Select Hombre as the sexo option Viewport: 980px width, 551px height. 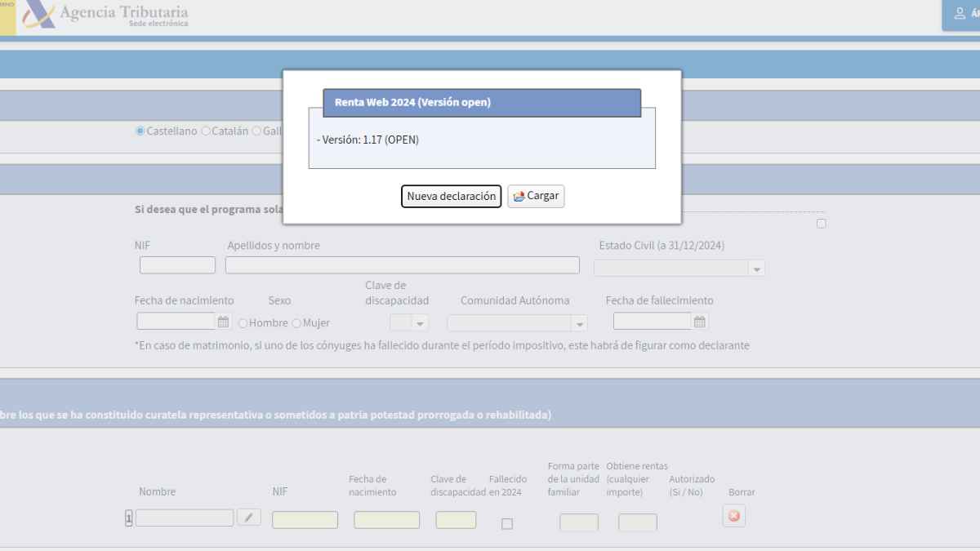point(242,322)
